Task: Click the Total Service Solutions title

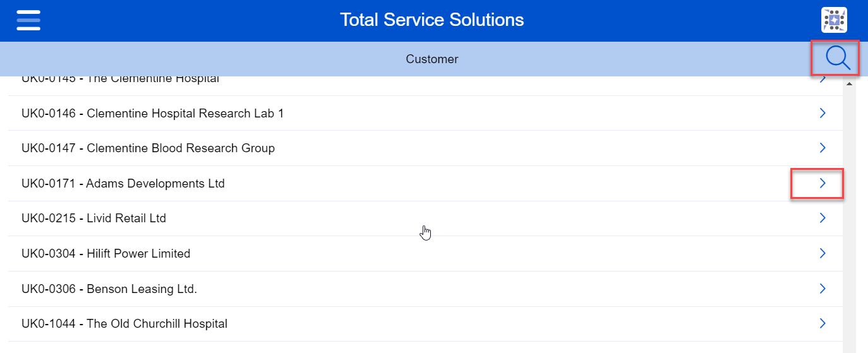Action: (432, 20)
